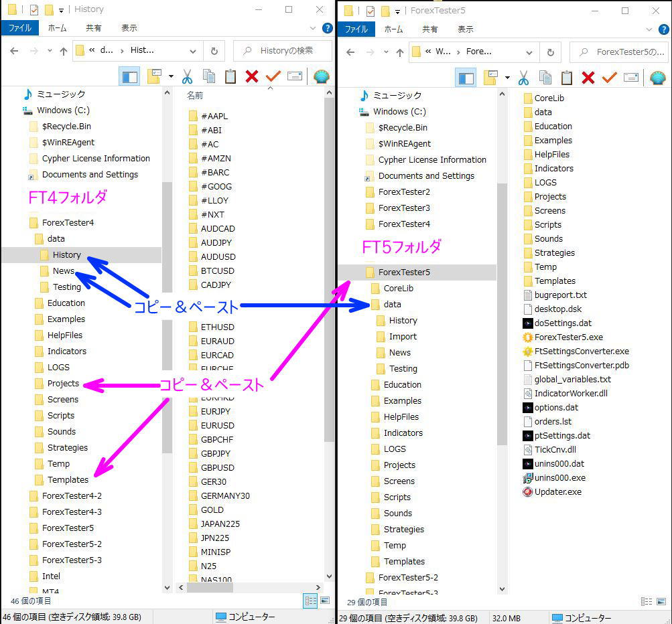Click the shell globe icon in History window
The width and height of the screenshot is (672, 624).
pyautogui.click(x=321, y=76)
